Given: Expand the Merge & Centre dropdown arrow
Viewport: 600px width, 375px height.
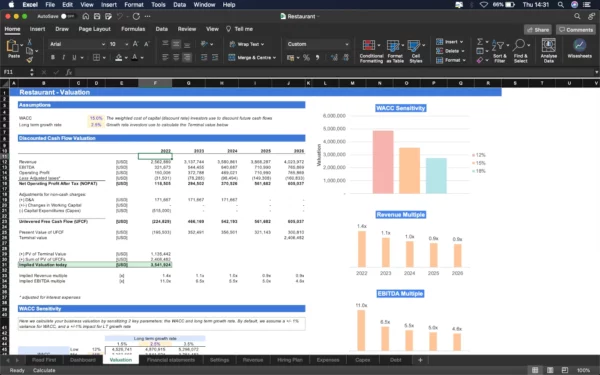Looking at the screenshot, I should click(x=274, y=57).
